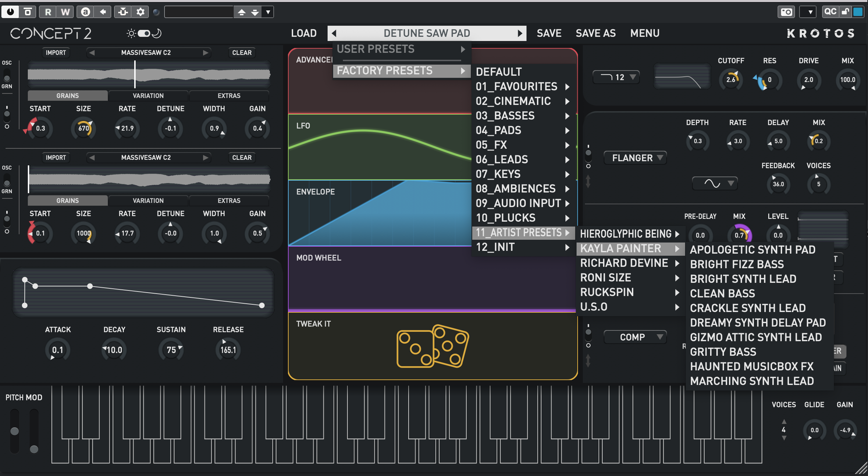Toggle the bottom oscillator enable switch

coord(7,222)
